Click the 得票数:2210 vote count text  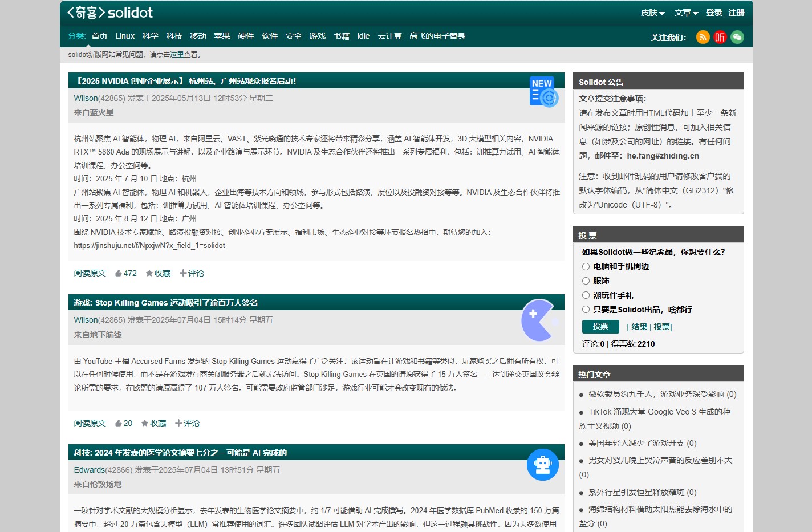coord(633,344)
